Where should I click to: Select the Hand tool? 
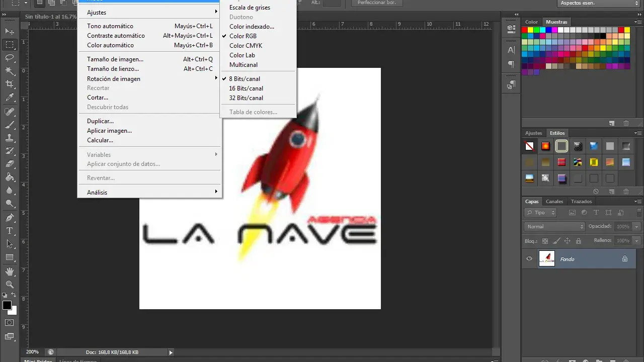click(10, 271)
